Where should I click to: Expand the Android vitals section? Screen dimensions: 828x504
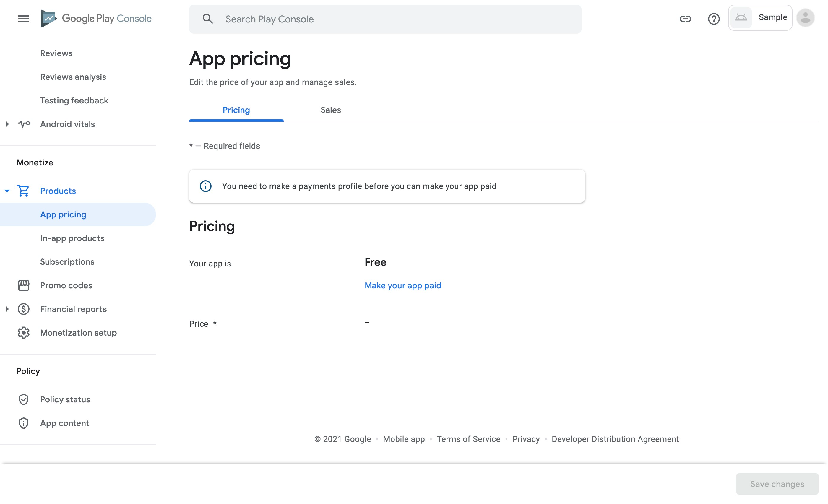[6, 123]
